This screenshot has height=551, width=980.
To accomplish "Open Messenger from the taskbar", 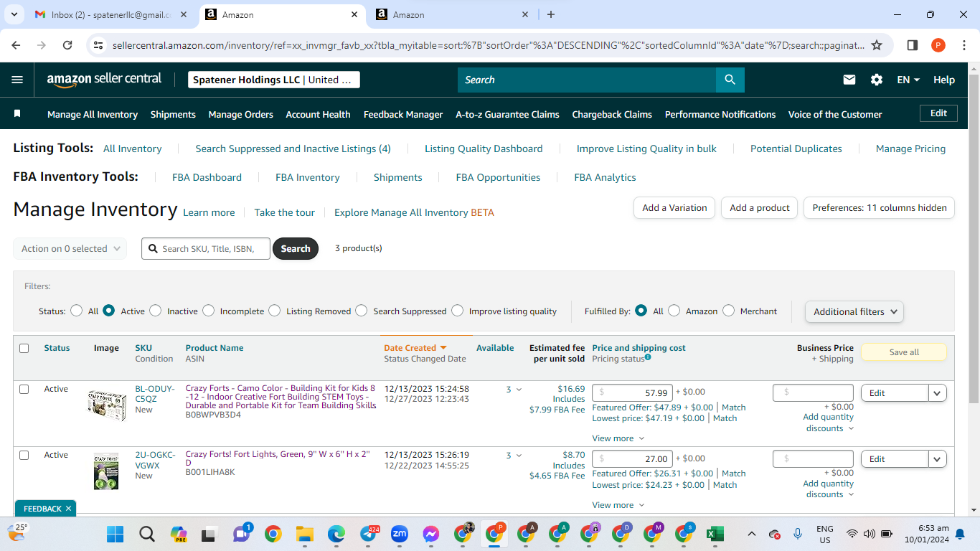I will (x=431, y=534).
